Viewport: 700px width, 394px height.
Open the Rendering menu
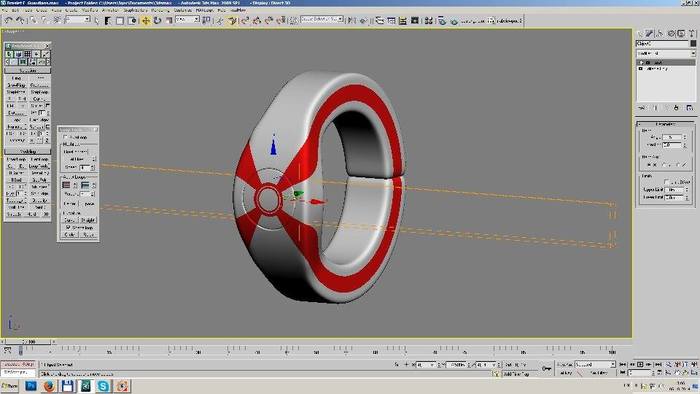click(x=160, y=10)
